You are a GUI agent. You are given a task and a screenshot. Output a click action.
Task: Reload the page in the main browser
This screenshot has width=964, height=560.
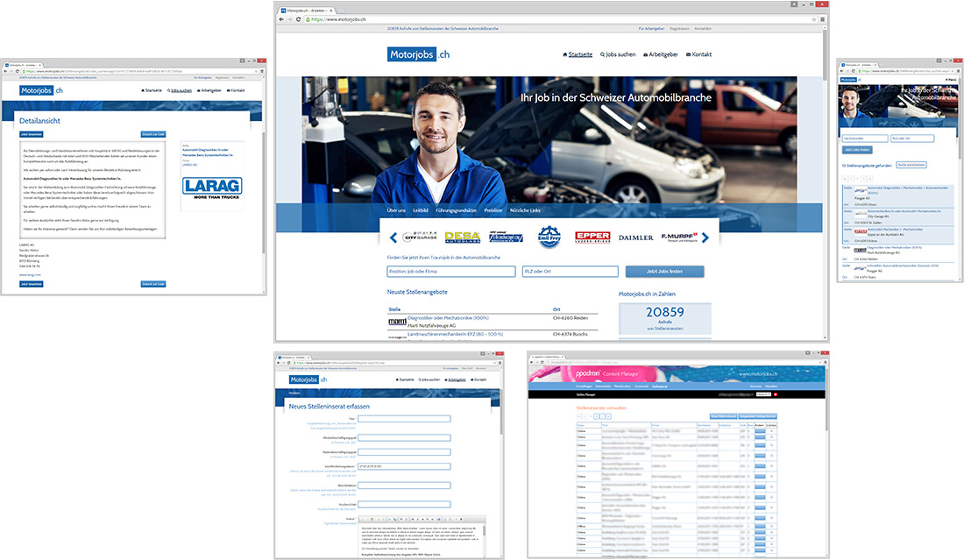[x=300, y=18]
